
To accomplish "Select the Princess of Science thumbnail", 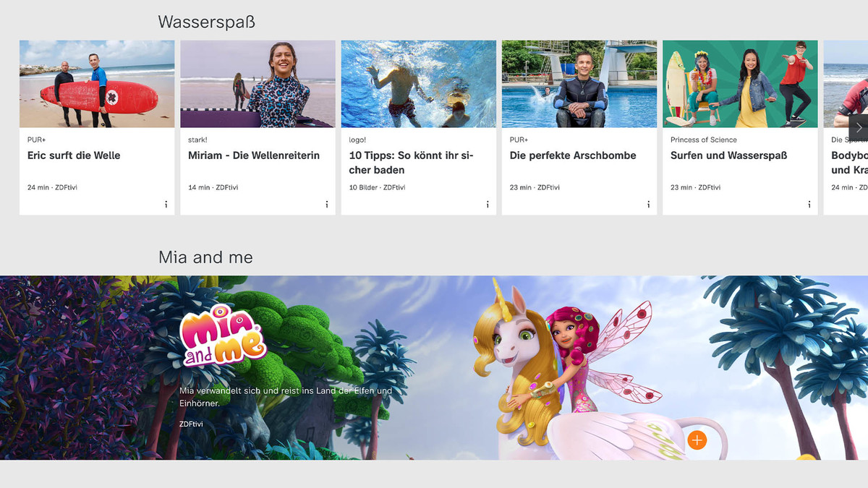I will pyautogui.click(x=740, y=84).
